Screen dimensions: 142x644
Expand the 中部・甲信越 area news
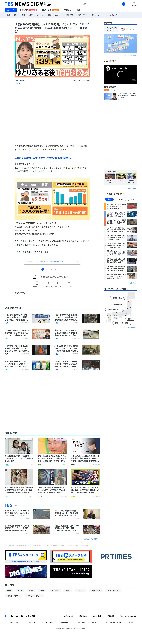[118, 304]
